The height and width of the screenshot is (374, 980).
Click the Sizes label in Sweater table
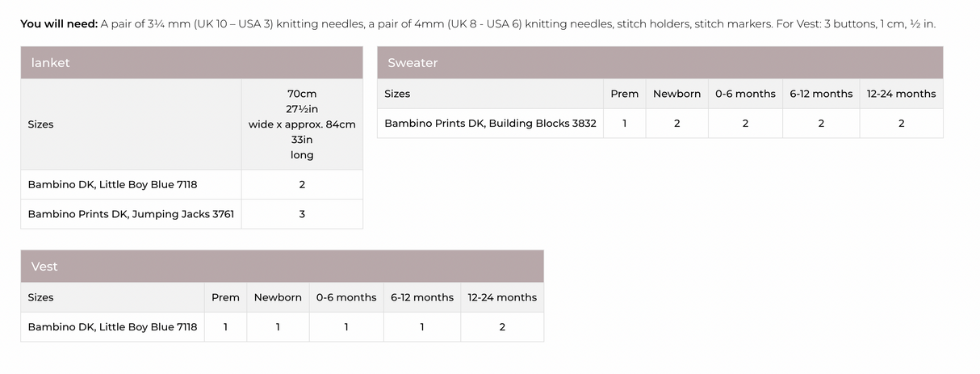(x=397, y=94)
